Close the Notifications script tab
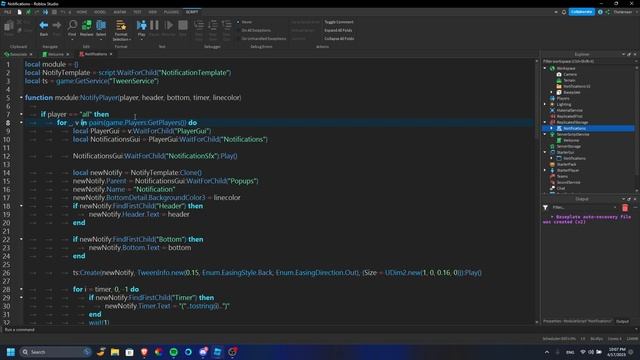This screenshot has height=360, width=640. coord(111,54)
